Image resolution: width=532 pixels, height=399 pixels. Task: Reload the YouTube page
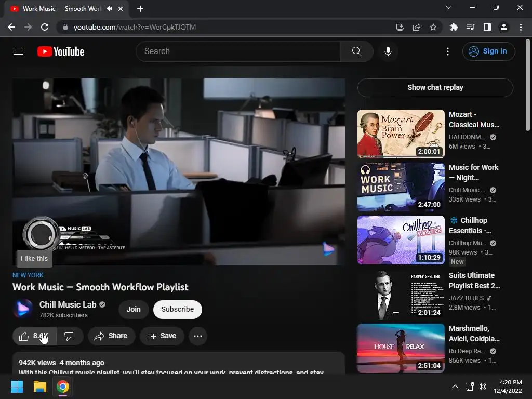coord(45,27)
